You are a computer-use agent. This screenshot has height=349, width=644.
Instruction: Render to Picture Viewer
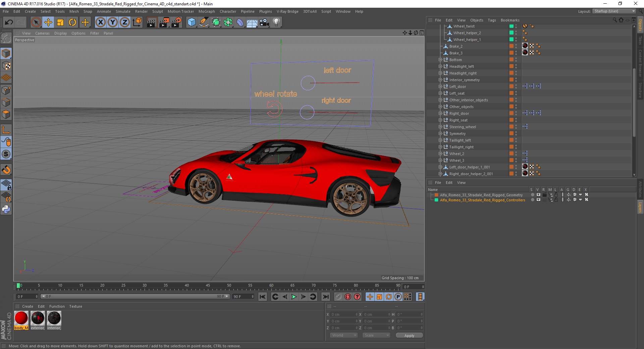tap(164, 22)
